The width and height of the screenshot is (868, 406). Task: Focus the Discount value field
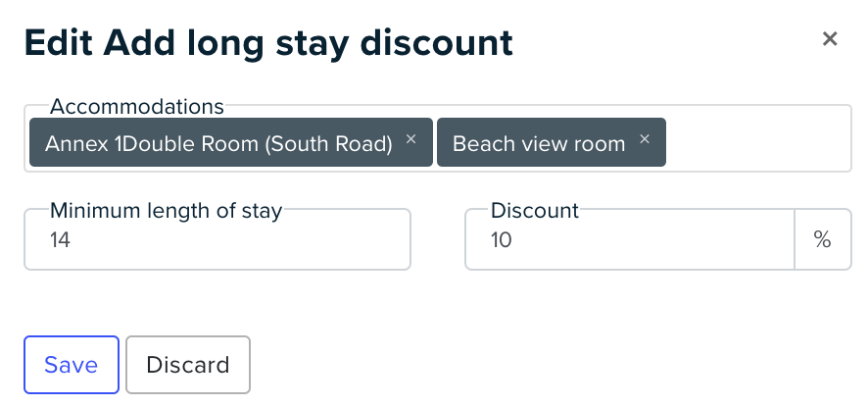coord(630,239)
